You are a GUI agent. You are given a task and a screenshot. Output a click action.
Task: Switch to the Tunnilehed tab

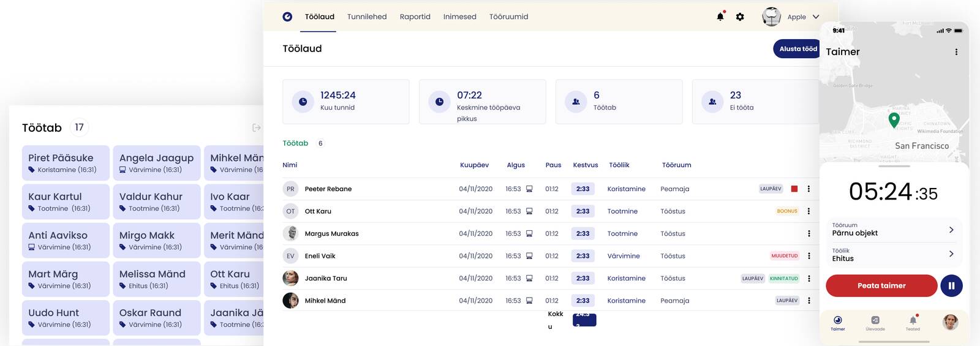tap(367, 17)
